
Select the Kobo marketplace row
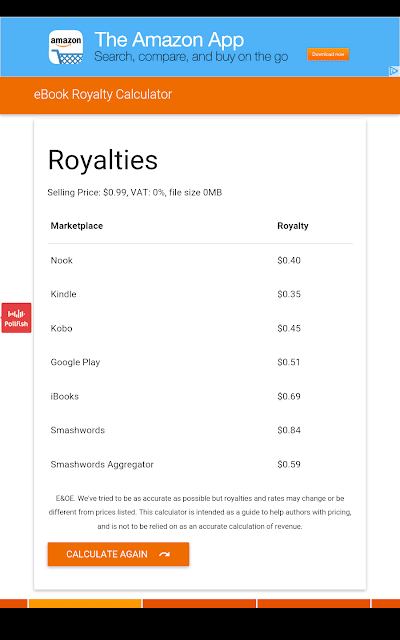point(200,329)
